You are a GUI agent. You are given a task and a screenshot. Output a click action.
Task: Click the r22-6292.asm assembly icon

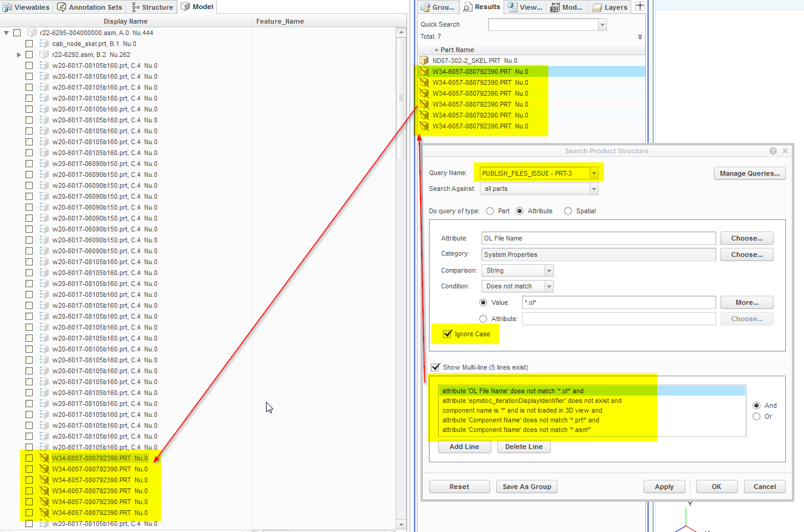44,55
